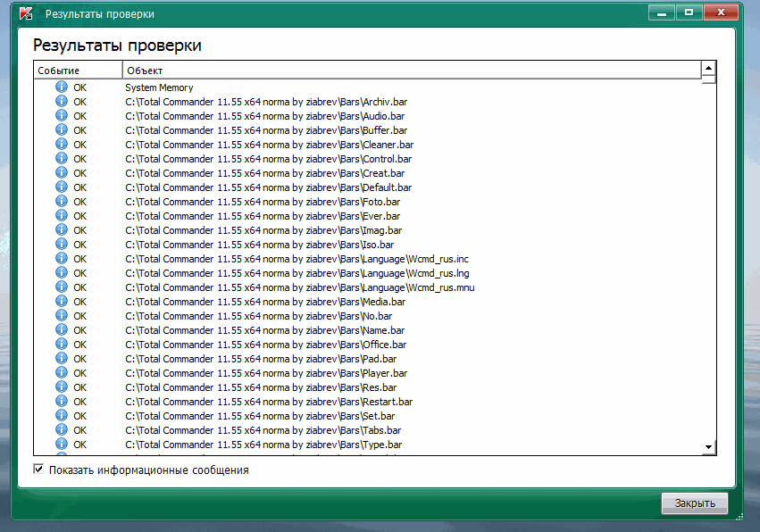Viewport: 760px width, 532px height.
Task: Click the info icon for Control.bar row
Action: coord(62,158)
